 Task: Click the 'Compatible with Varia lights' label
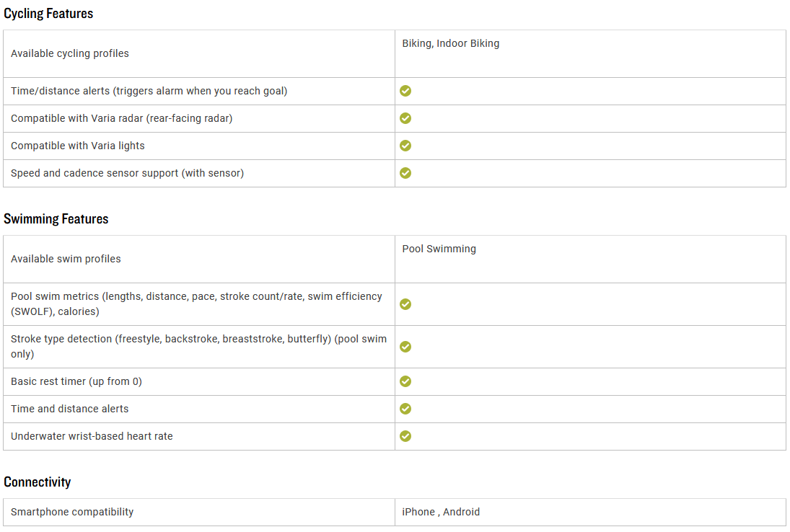pos(78,146)
